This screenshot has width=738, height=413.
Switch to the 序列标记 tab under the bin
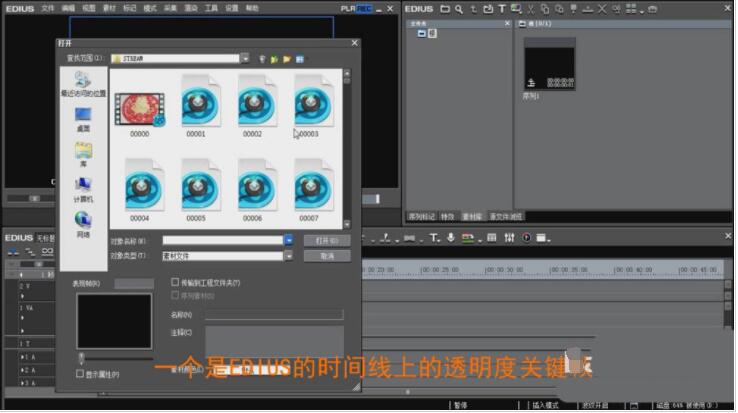tap(422, 217)
